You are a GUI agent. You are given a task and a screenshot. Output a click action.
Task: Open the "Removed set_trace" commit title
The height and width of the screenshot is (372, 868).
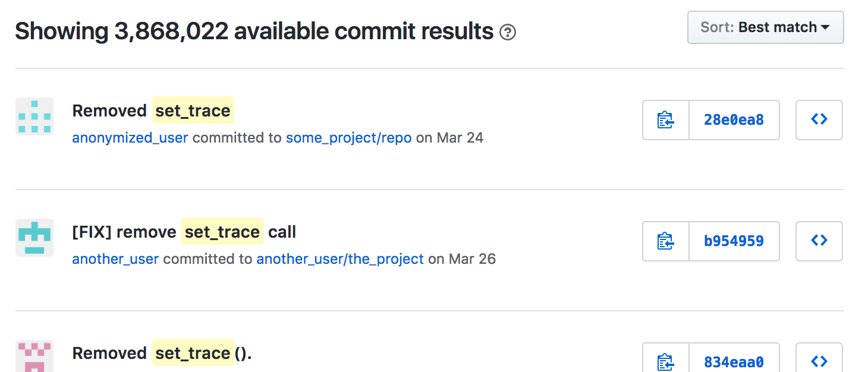pos(152,111)
